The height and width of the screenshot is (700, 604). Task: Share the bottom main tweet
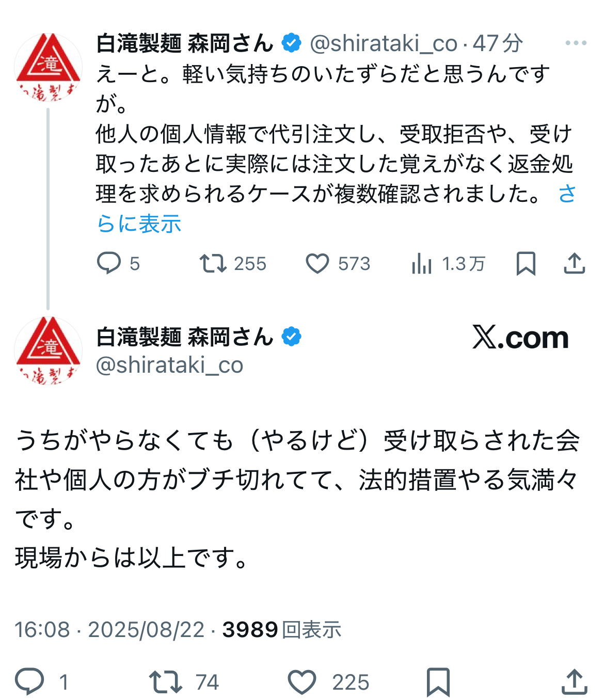574,682
